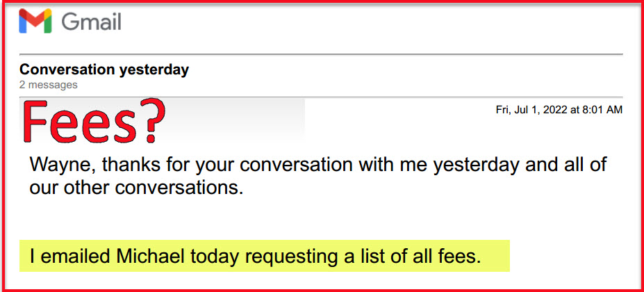Screen dimensions: 644x292
Task: Click the yellow highlight after "fees."
Action: click(495, 257)
